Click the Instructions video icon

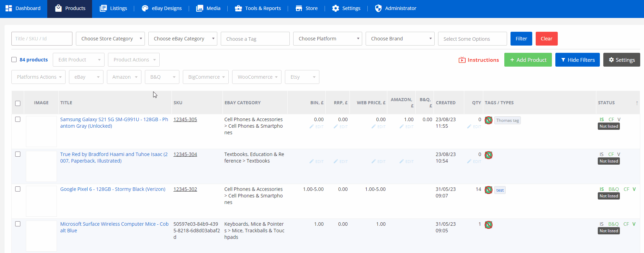(x=462, y=60)
